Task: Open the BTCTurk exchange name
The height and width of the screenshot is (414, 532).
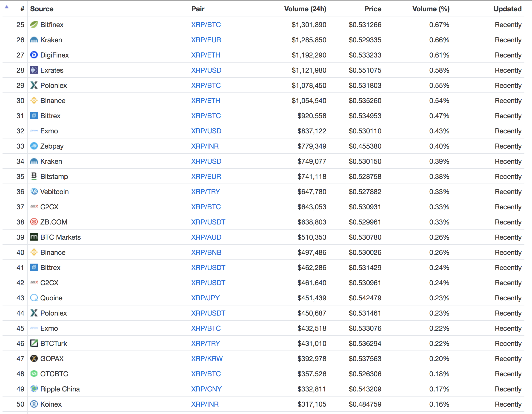Action: tap(54, 344)
